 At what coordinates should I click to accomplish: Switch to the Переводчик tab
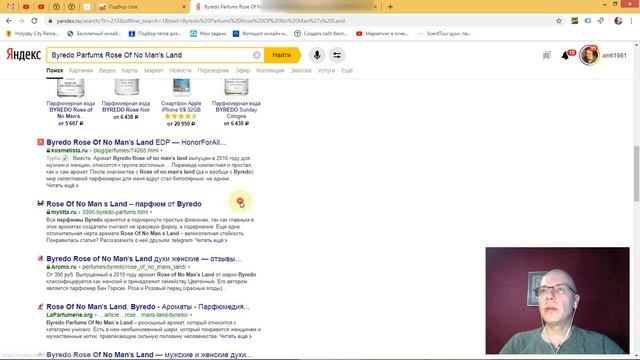213,71
